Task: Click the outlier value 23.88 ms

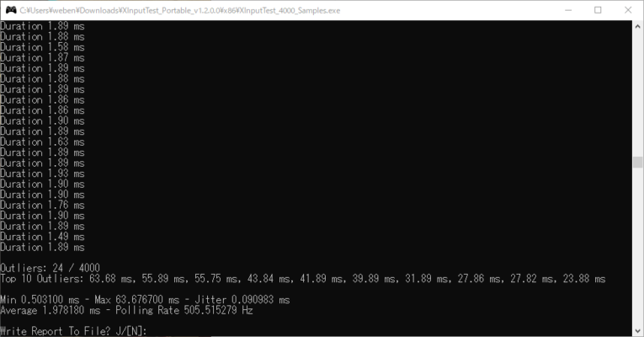Action: coord(584,279)
